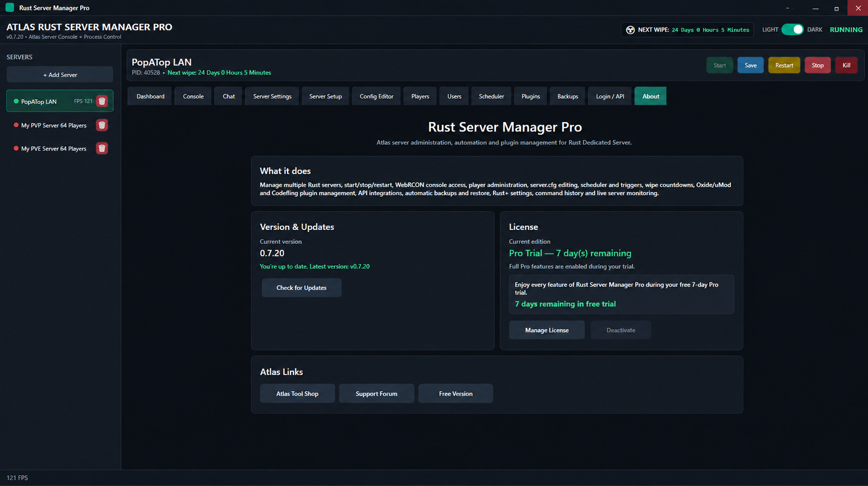Click '121 FPS' in status bar
This screenshot has height=486, width=868.
(x=17, y=478)
